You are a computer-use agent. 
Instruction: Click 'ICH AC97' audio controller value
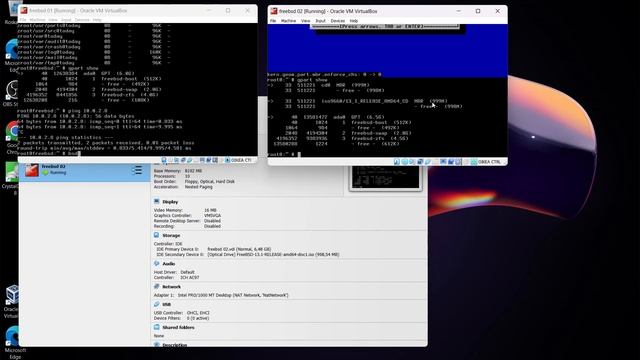point(190,278)
